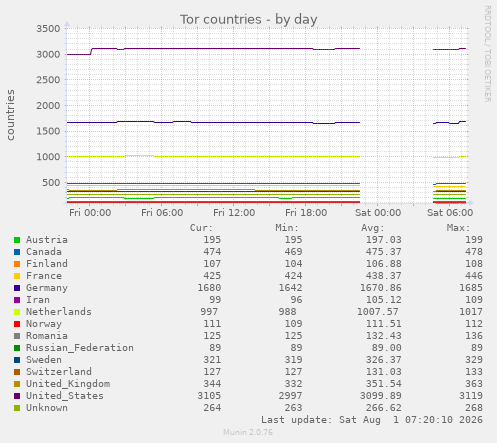The height and width of the screenshot is (443, 497).
Task: Click the Switzerland max value 133
Action: point(474,372)
